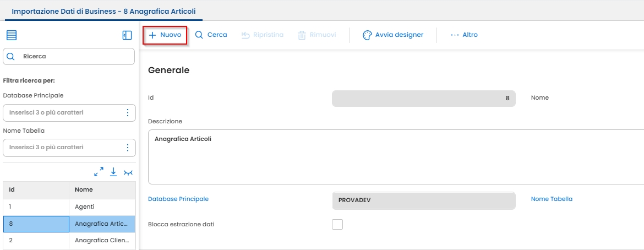Open the Nome Tabella link label
The width and height of the screenshot is (644, 250).
coord(552,199)
